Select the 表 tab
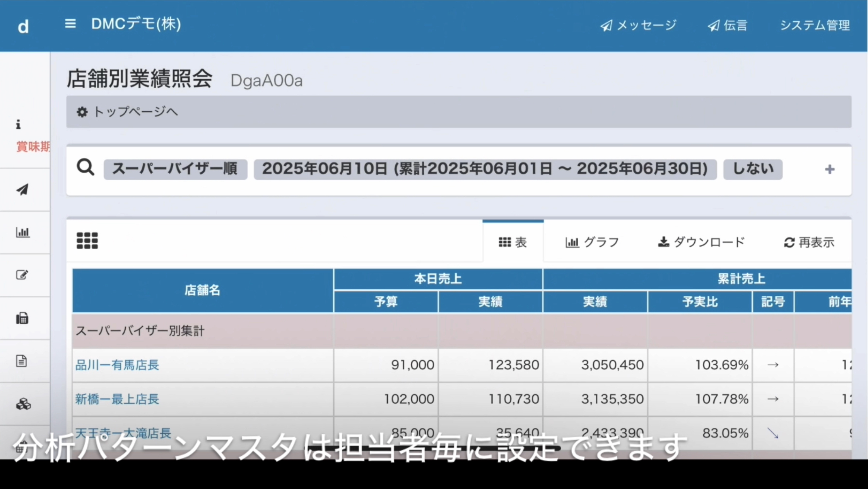 (x=513, y=242)
